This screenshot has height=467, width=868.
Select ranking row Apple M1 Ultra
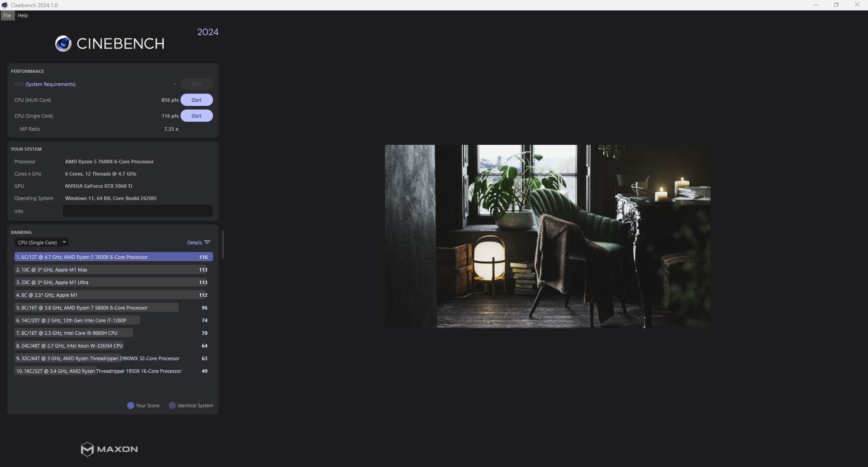(x=114, y=282)
